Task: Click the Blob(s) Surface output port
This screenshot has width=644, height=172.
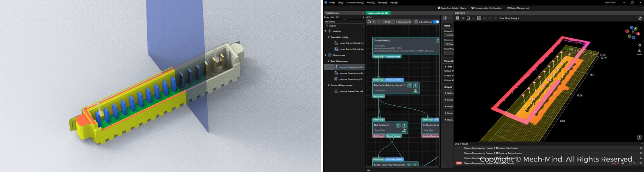Action: [x=394, y=136]
